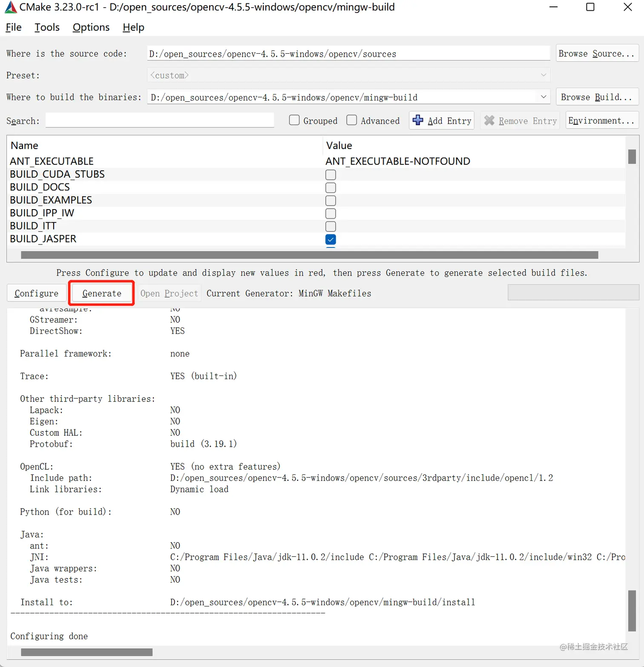Click the cache table vertical scrollbar thumb
Image resolution: width=644 pixels, height=667 pixels.
632,156
